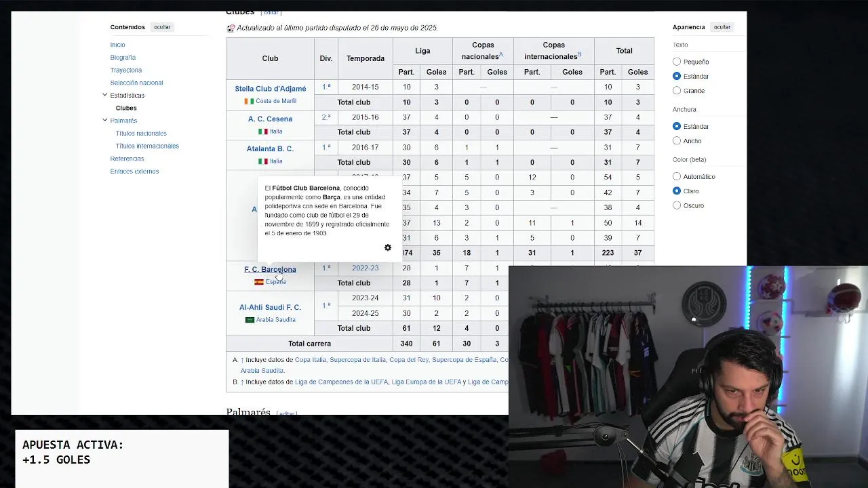Open Costa de Marfil country link
The image size is (868, 488).
276,102
